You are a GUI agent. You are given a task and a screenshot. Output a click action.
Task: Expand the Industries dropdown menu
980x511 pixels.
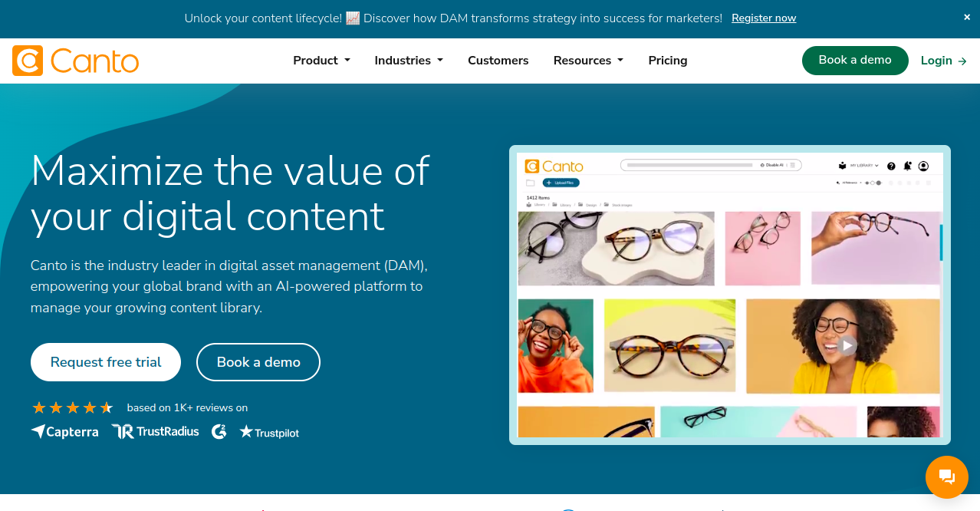(409, 61)
